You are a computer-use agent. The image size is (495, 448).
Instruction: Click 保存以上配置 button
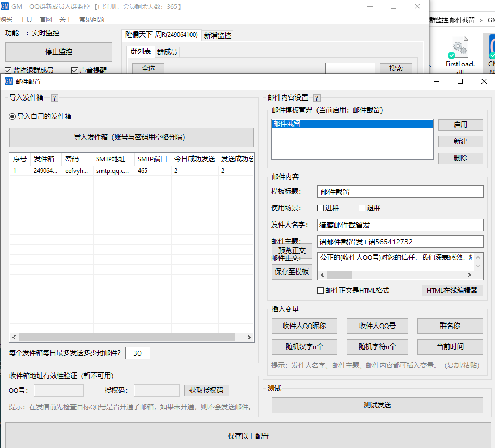tap(248, 436)
